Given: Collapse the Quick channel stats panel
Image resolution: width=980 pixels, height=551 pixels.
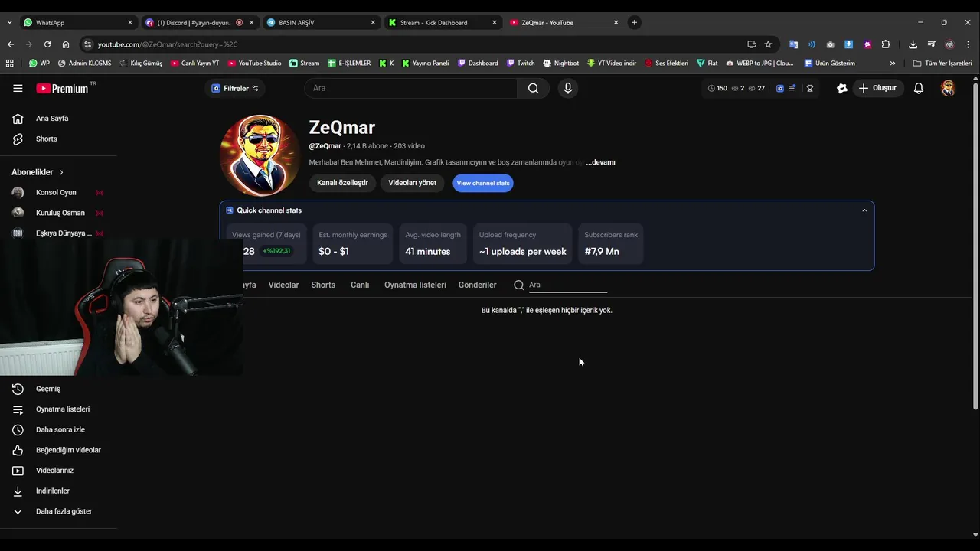Looking at the screenshot, I should point(864,210).
